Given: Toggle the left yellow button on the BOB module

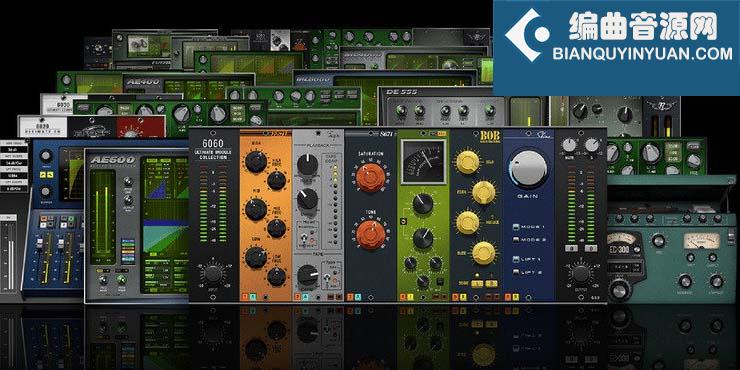Looking at the screenshot, I should [x=477, y=283].
